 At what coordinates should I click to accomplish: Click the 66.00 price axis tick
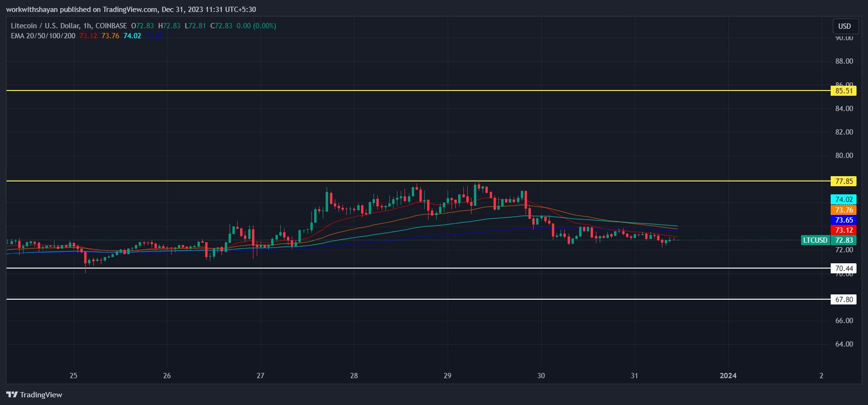(844, 321)
